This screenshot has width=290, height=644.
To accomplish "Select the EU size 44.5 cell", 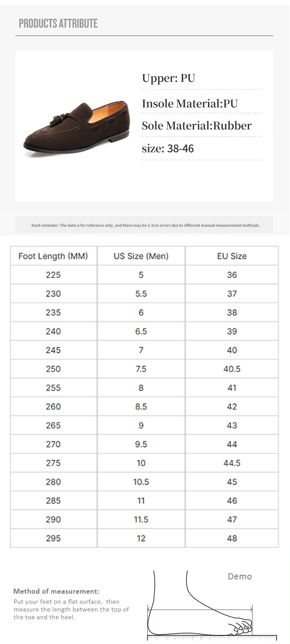I will pyautogui.click(x=232, y=463).
